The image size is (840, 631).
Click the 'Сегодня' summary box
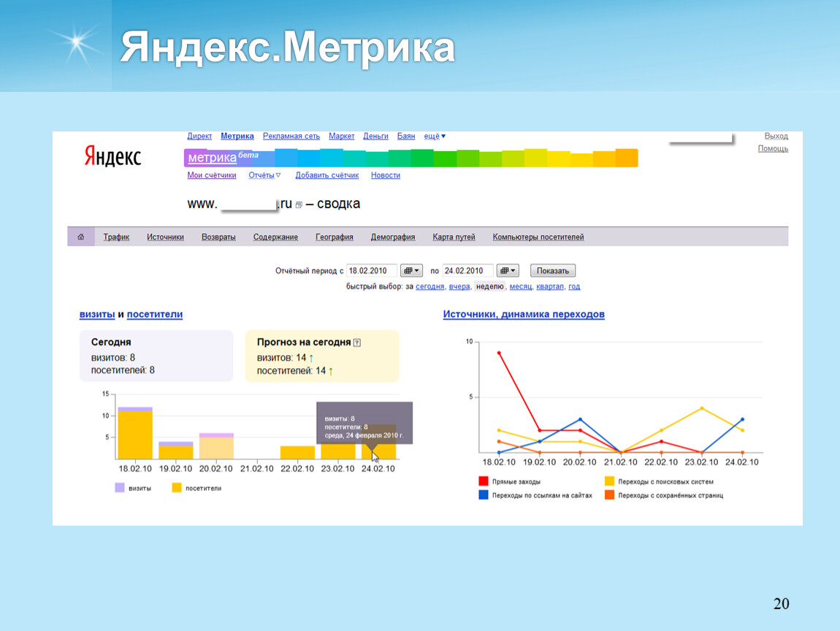coord(156,356)
